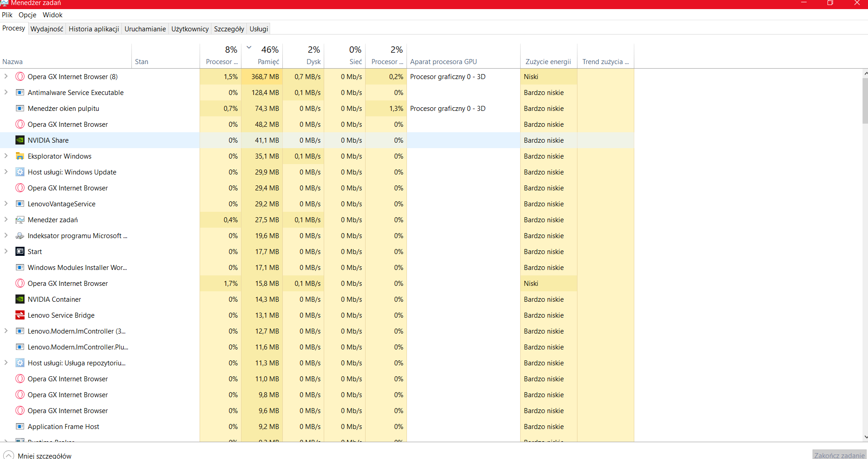Switch to the Użytkownicy tab
This screenshot has height=459, width=868.
pyautogui.click(x=190, y=29)
